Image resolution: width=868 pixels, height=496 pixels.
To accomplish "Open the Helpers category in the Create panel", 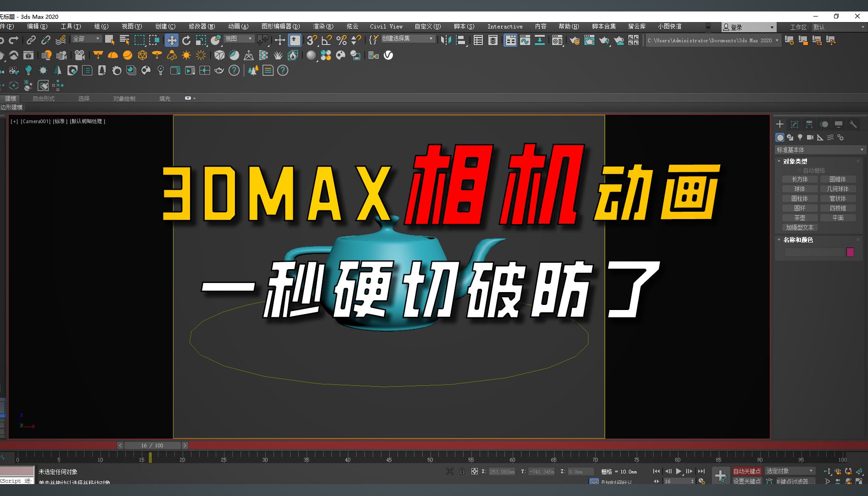I will pos(819,137).
